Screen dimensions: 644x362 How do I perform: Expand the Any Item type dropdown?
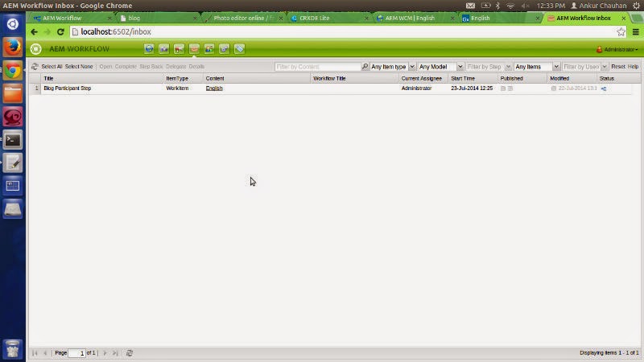point(412,67)
